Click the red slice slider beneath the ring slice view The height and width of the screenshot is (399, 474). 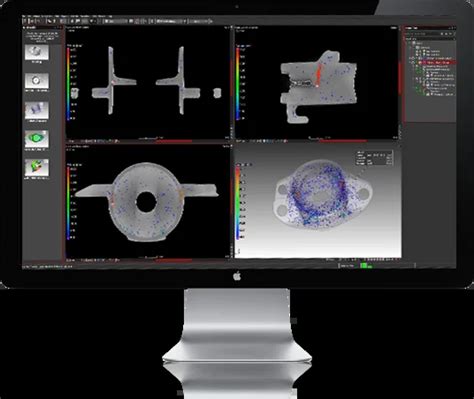174,260
